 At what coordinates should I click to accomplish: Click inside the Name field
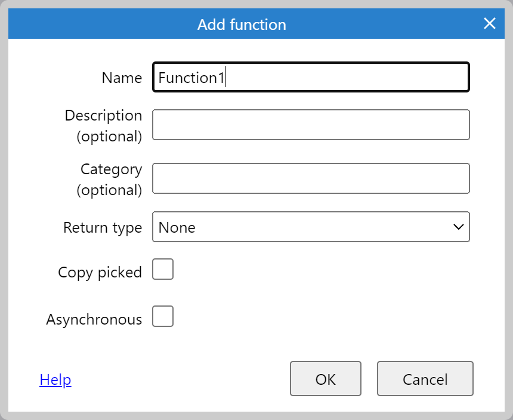[310, 77]
